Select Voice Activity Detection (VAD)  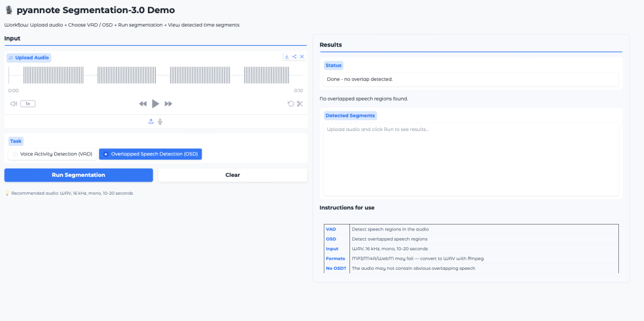tap(52, 154)
